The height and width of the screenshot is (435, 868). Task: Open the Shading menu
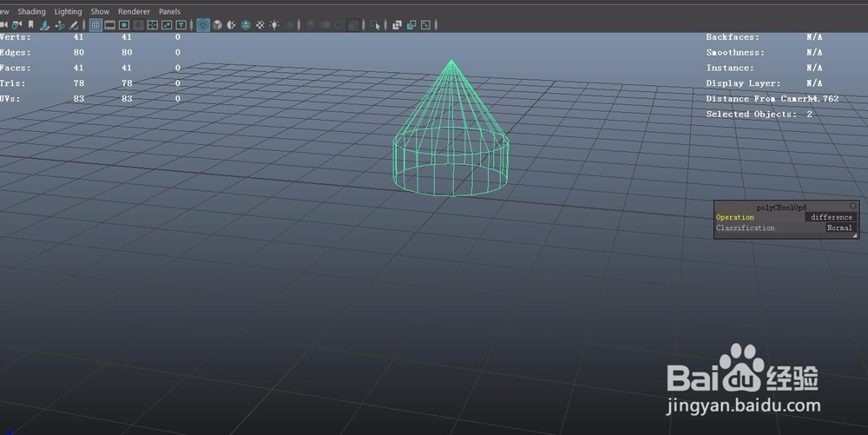coord(31,11)
